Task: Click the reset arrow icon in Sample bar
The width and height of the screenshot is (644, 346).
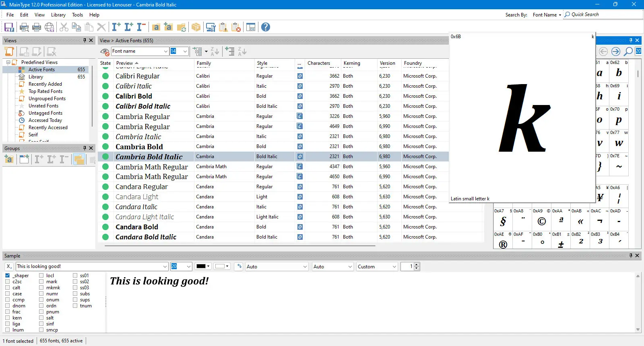Action: 239,266
